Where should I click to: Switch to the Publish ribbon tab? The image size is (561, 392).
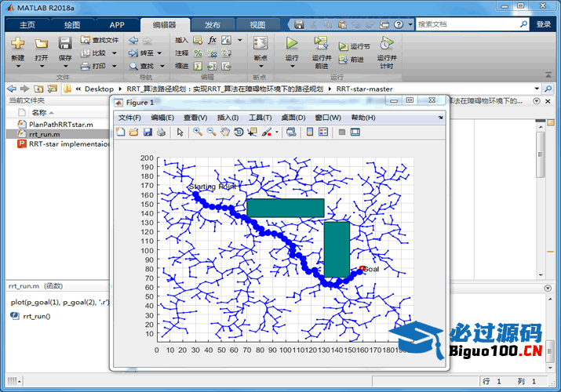click(x=212, y=25)
